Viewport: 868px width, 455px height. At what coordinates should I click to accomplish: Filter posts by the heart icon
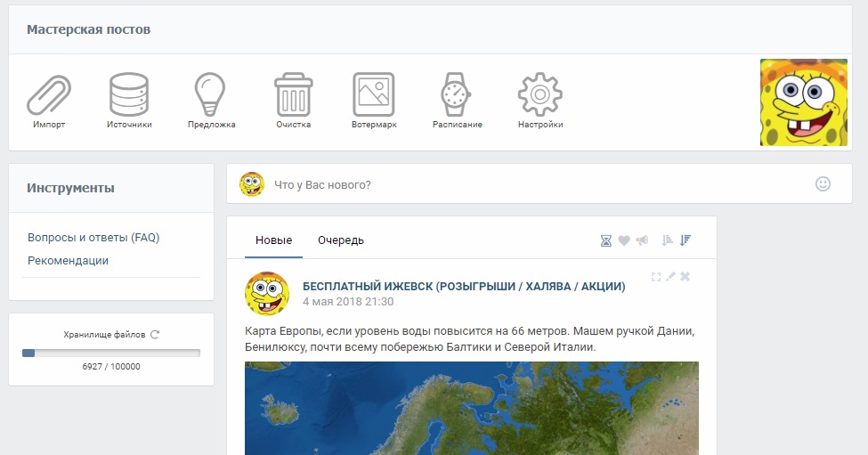point(624,240)
